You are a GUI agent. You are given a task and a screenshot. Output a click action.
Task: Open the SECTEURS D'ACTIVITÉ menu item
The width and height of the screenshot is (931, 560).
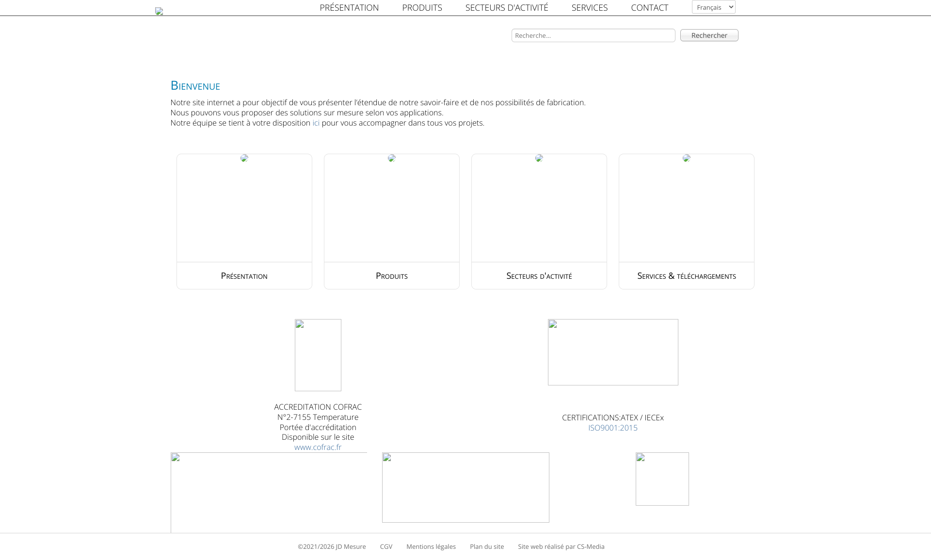(x=507, y=8)
